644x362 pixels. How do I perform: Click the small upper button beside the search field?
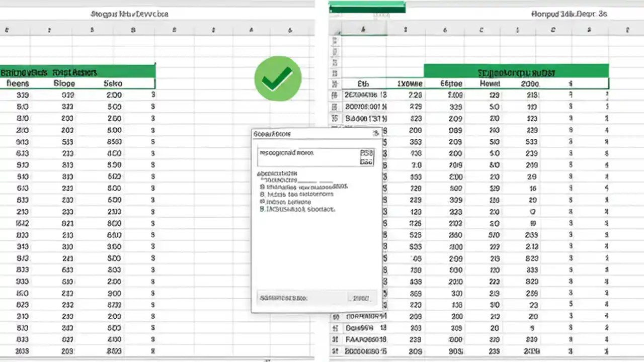coord(366,154)
